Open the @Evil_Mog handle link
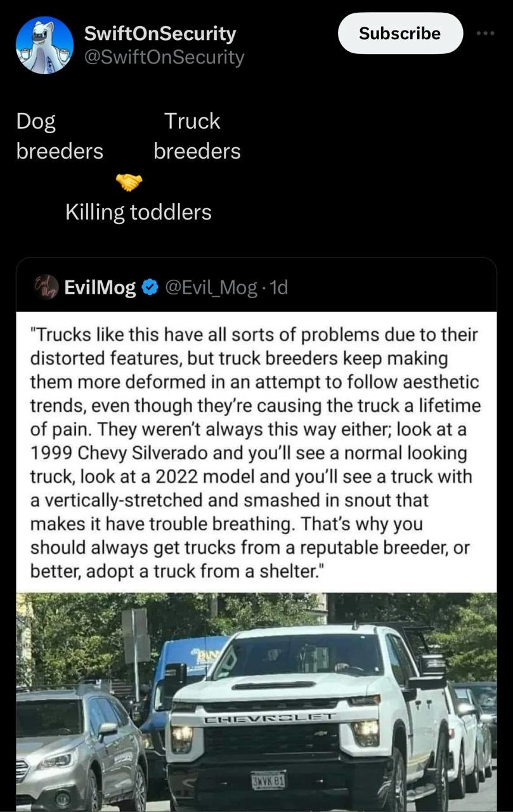Viewport: 513px width, 812px height. pyautogui.click(x=211, y=288)
